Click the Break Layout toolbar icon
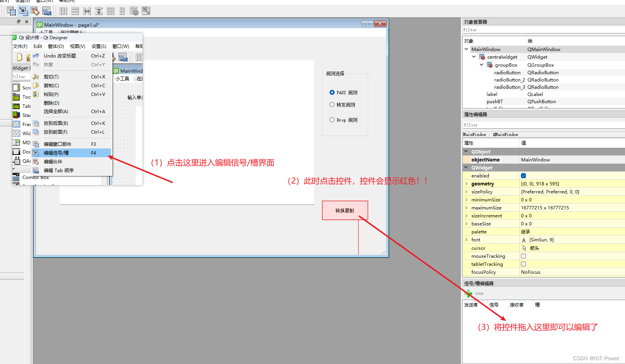625x364 pixels. pos(134,11)
